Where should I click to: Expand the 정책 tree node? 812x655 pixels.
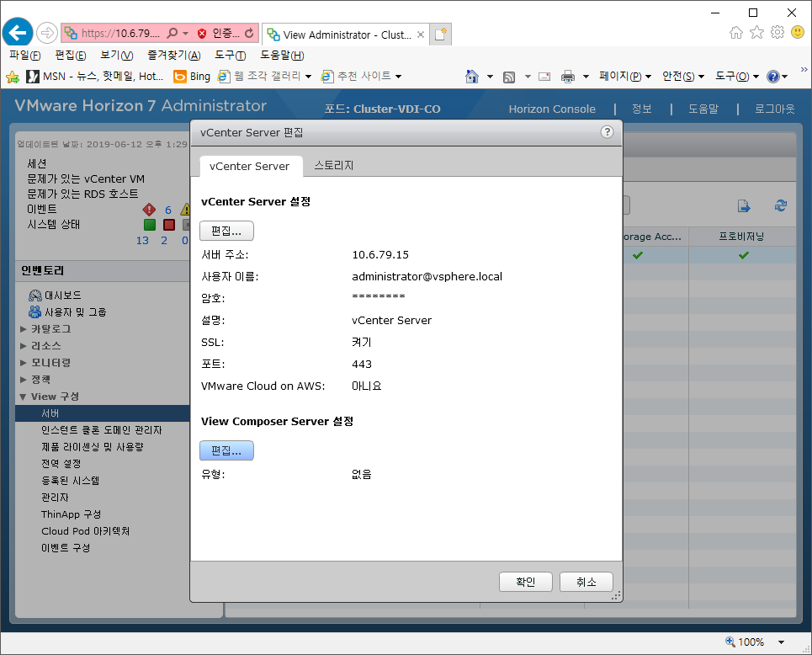(x=23, y=380)
